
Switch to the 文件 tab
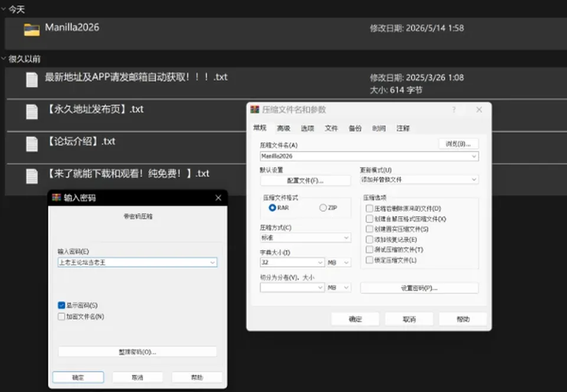pos(331,128)
